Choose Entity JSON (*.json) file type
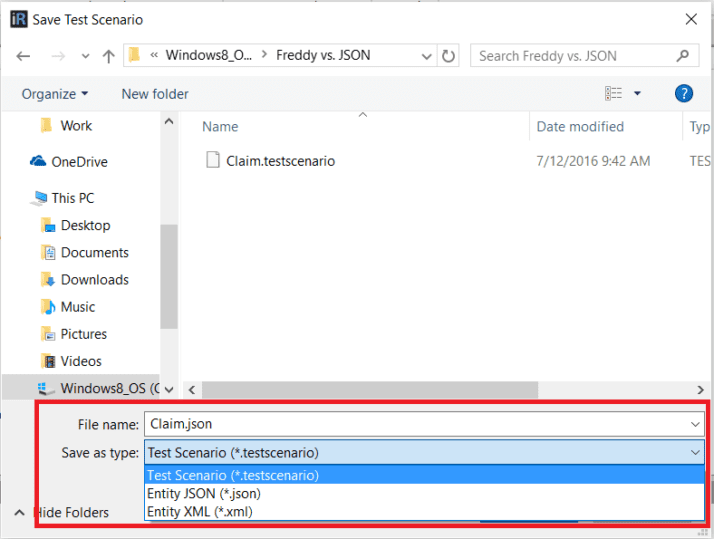Image resolution: width=714 pixels, height=539 pixels. pyautogui.click(x=204, y=493)
